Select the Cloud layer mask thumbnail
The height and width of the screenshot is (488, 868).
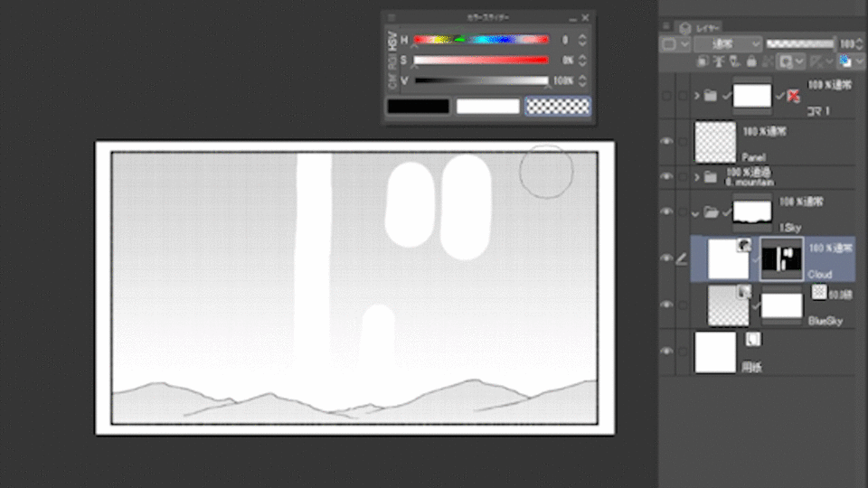[781, 259]
